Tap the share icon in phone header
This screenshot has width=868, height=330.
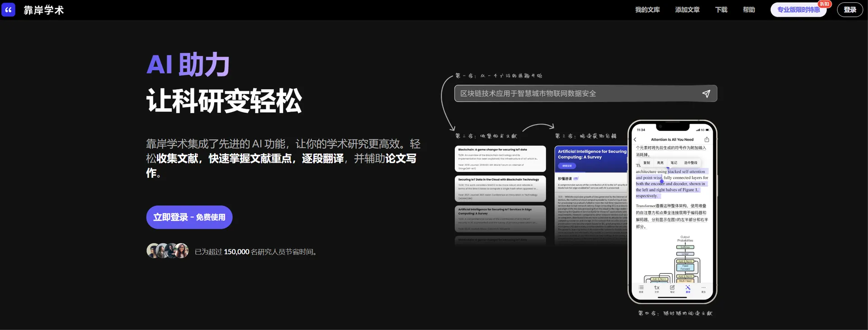point(707,139)
